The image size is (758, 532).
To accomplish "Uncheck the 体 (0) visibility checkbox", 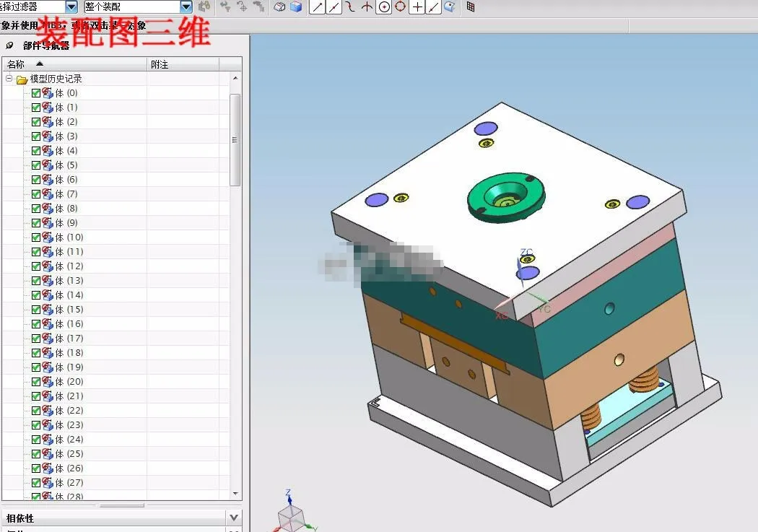I will [x=36, y=92].
